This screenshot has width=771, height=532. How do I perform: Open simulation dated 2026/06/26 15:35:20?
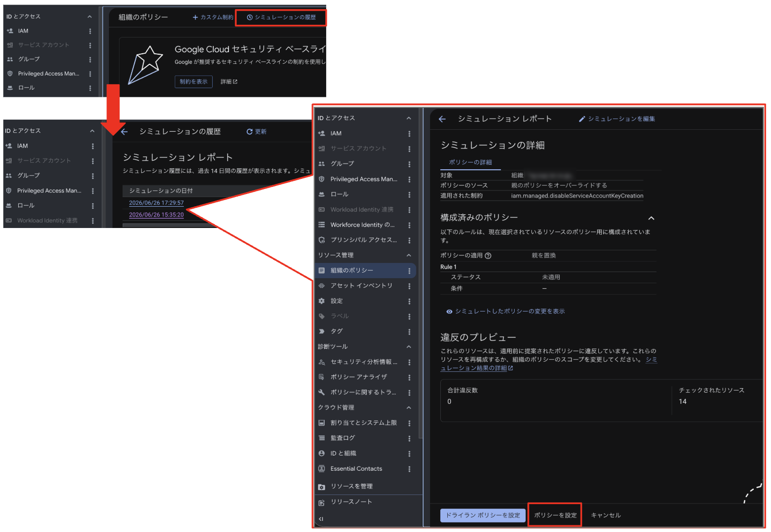(x=157, y=215)
